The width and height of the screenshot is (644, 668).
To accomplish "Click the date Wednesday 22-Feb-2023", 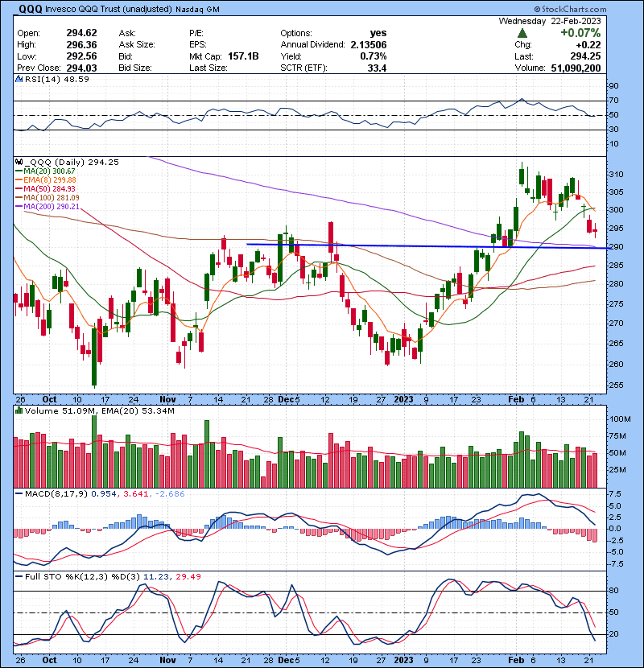I will (x=550, y=21).
